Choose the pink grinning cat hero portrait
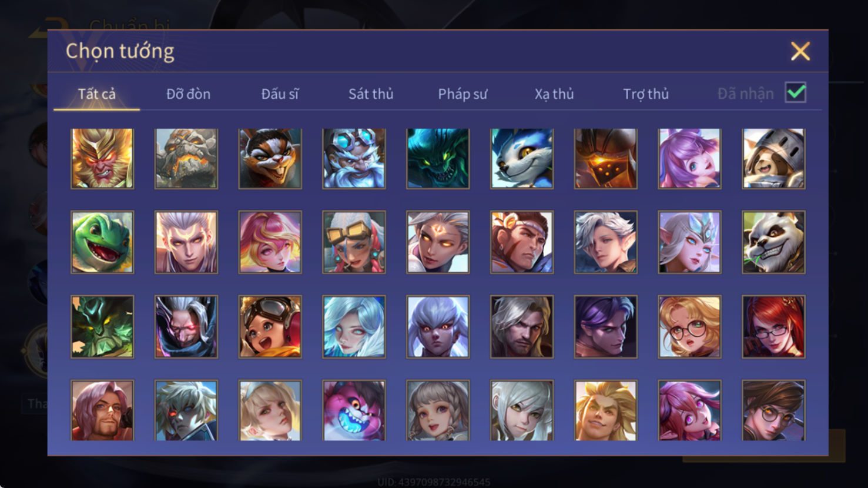Viewport: 868px width, 488px height. click(354, 410)
